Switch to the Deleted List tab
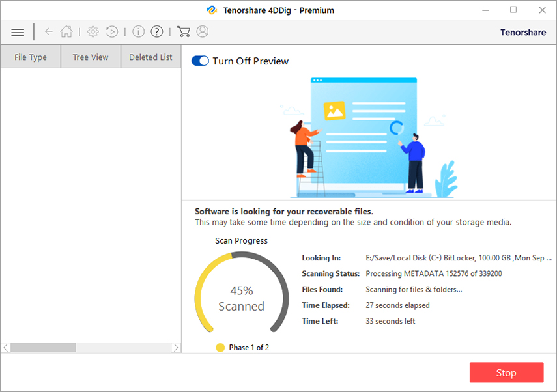 (x=150, y=57)
